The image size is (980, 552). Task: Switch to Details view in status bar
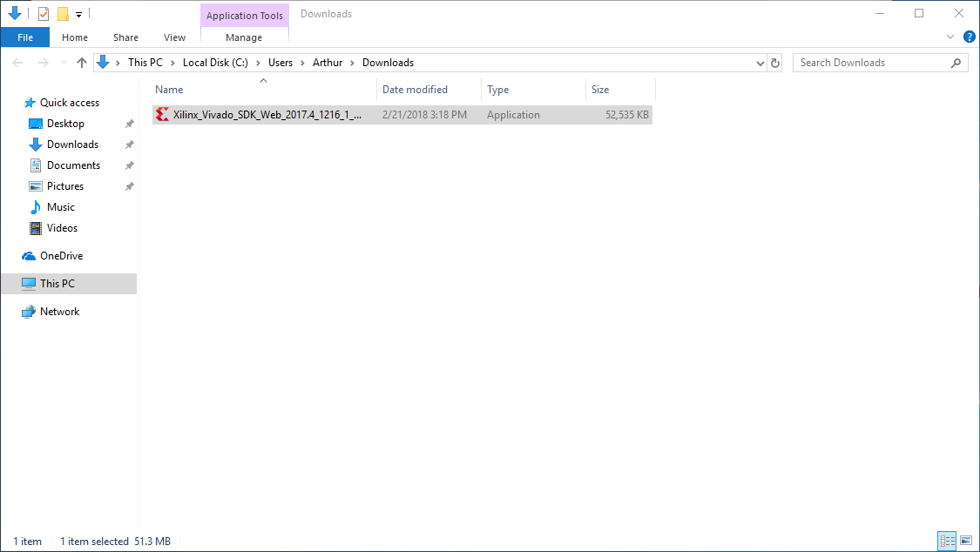pyautogui.click(x=948, y=541)
